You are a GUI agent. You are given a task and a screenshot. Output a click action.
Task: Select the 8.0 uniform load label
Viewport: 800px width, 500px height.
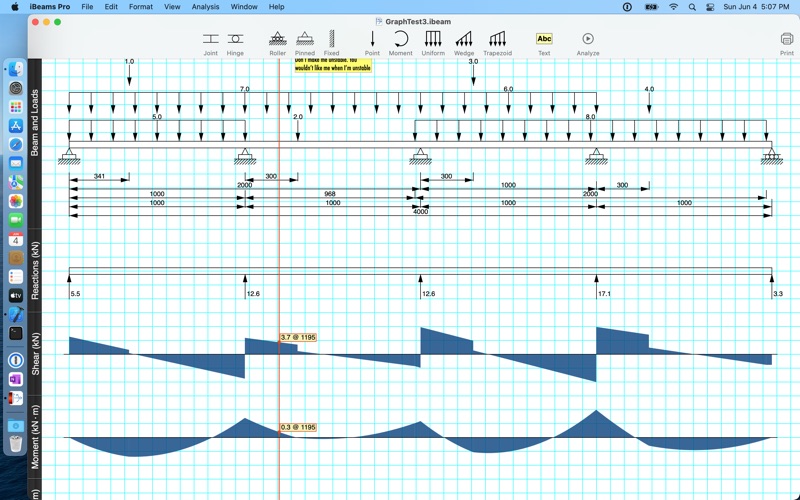[590, 117]
